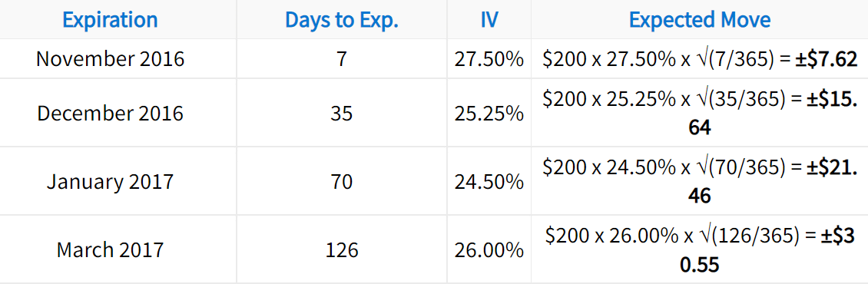The width and height of the screenshot is (868, 284).
Task: Click the Expected Move column header
Action: [x=700, y=20]
